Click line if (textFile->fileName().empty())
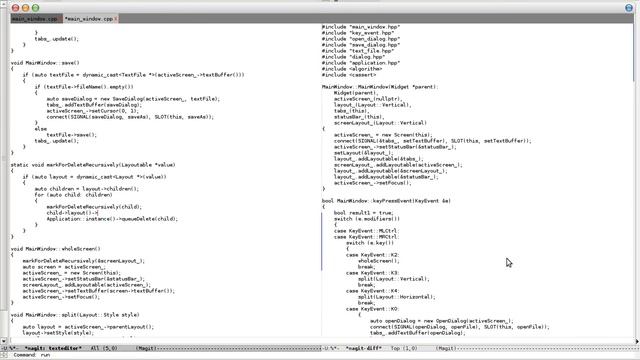The width and height of the screenshot is (640, 360). click(84, 87)
